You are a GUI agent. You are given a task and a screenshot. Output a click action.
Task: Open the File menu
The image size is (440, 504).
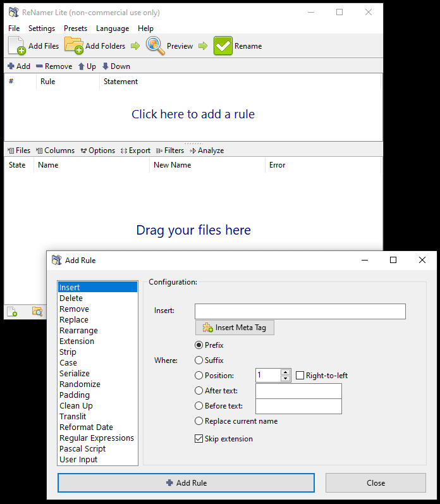14,28
